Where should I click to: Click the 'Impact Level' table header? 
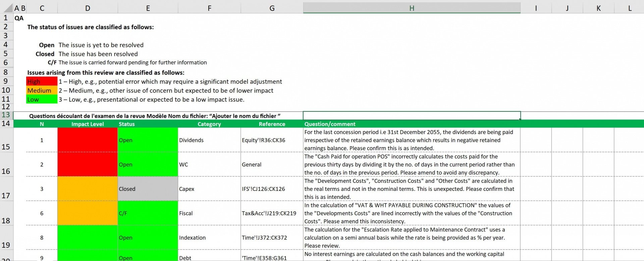(88, 124)
